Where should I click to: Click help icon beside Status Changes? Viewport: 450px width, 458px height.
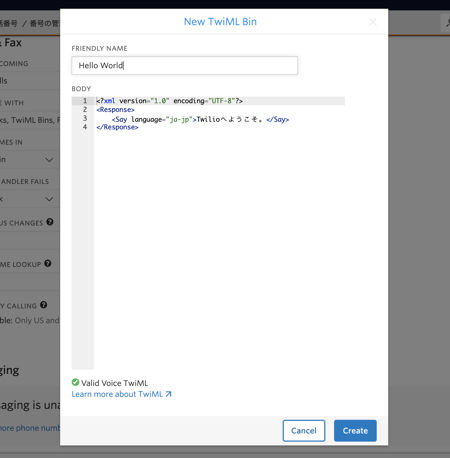click(x=50, y=222)
